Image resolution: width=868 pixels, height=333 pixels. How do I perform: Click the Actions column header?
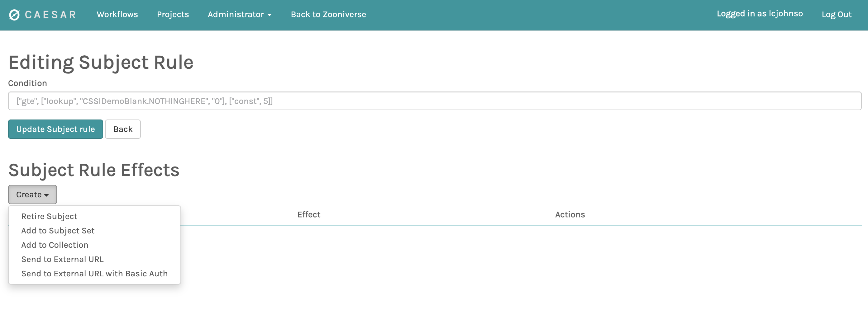pos(570,214)
